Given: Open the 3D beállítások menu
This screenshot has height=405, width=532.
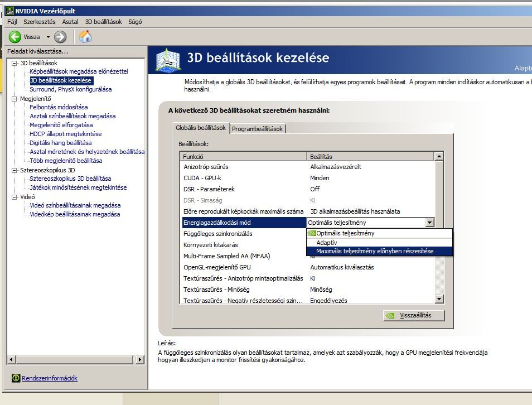Looking at the screenshot, I should click(104, 22).
